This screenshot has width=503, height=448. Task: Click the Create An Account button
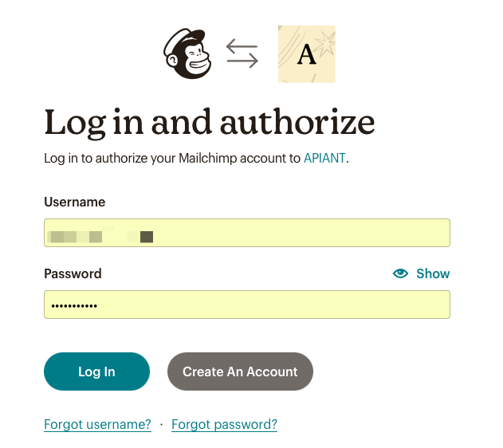[240, 371]
